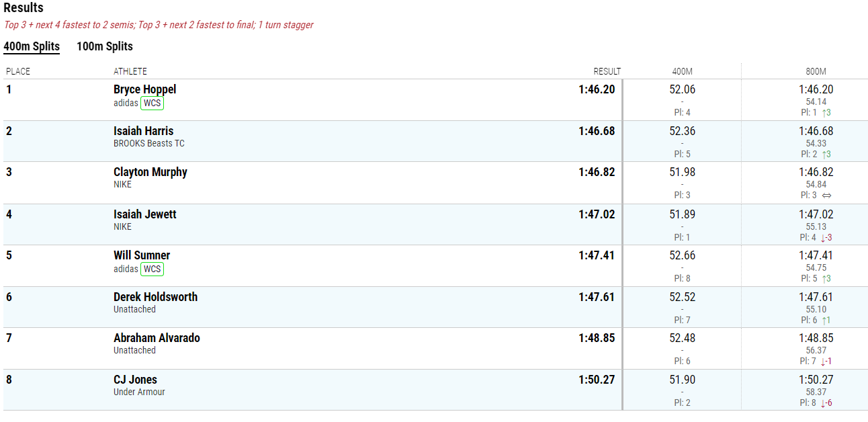Click WCS badge next to Bryce Hoppel
868x422 pixels.
pyautogui.click(x=153, y=103)
